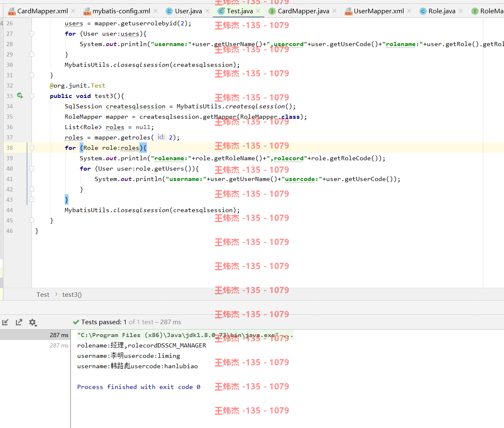
Task: Click the export test results icon
Action: point(19,322)
